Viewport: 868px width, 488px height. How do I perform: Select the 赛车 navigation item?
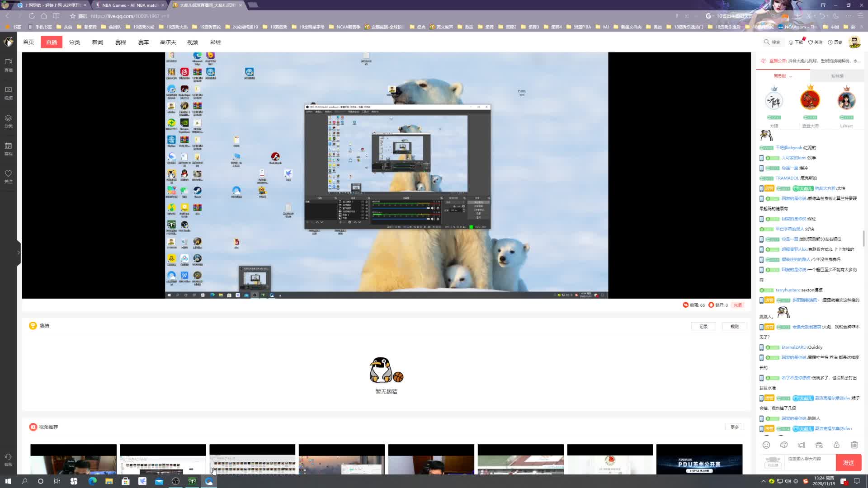143,42
